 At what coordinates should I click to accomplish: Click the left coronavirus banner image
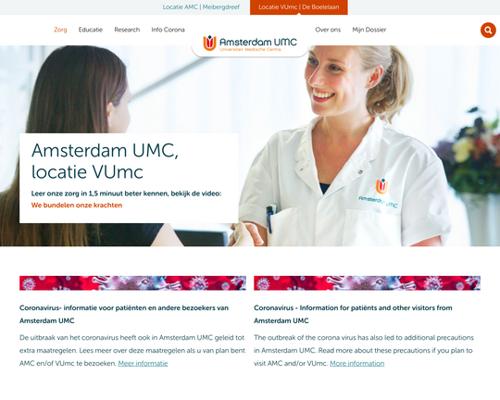click(x=133, y=283)
